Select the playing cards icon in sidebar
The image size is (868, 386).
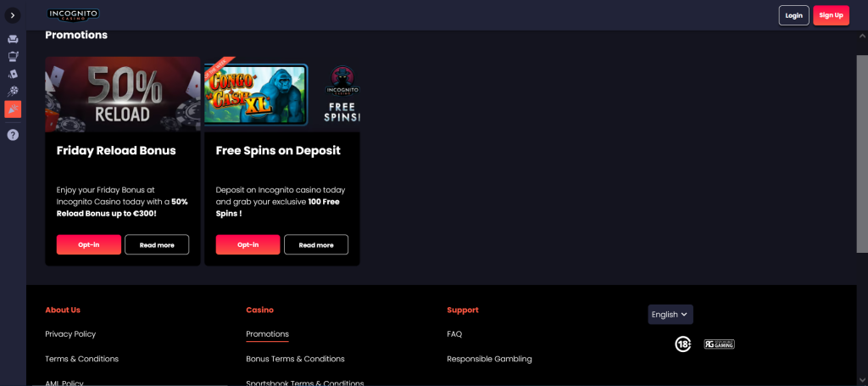pyautogui.click(x=13, y=74)
